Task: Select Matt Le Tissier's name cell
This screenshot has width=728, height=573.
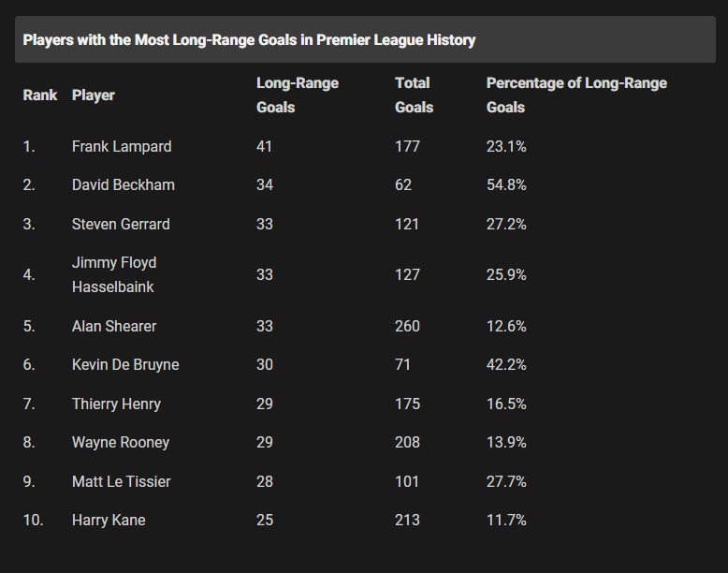Action: [122, 481]
